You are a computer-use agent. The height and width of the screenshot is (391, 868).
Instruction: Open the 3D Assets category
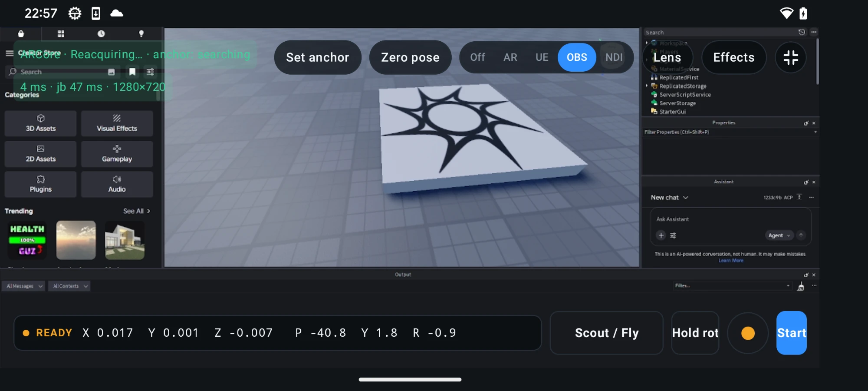(x=41, y=123)
